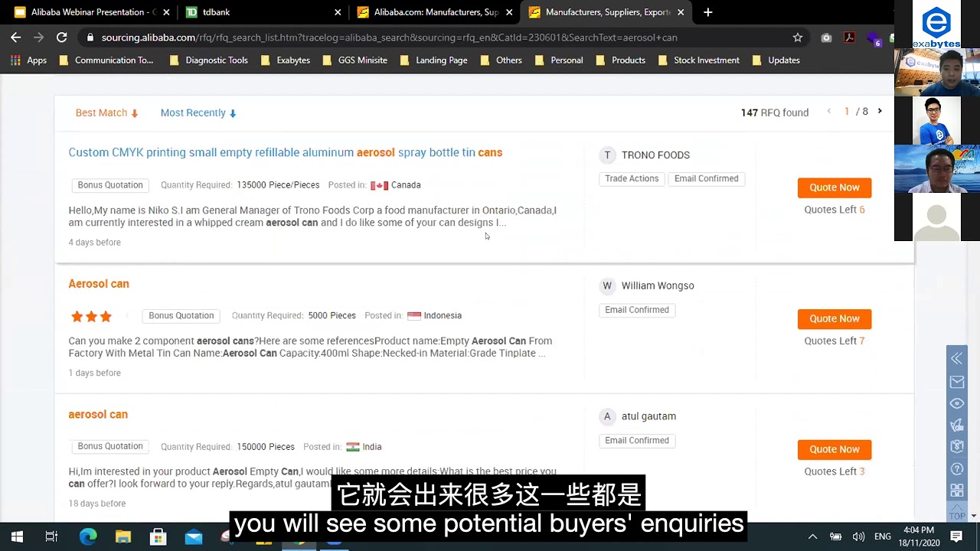Image resolution: width=980 pixels, height=551 pixels.
Task: Click TRONO FOODS buyer name
Action: [x=655, y=155]
